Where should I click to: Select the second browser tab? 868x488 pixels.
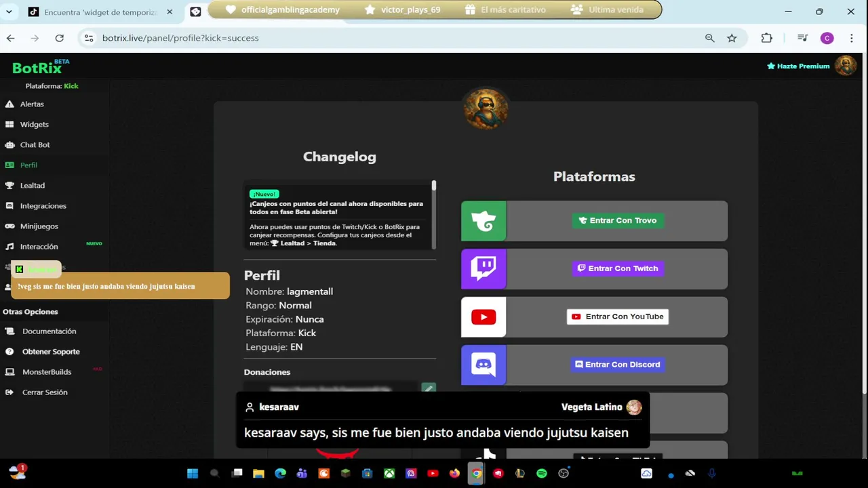coord(195,12)
